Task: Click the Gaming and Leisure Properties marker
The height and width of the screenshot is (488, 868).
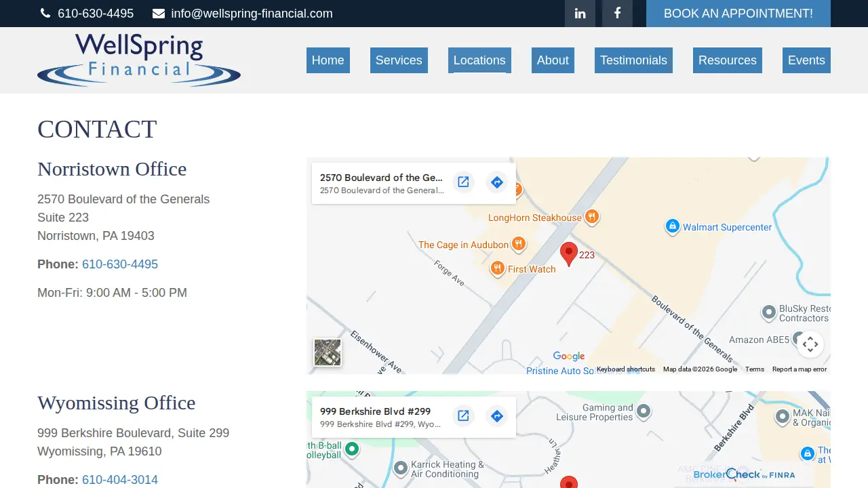Action: pos(644,411)
